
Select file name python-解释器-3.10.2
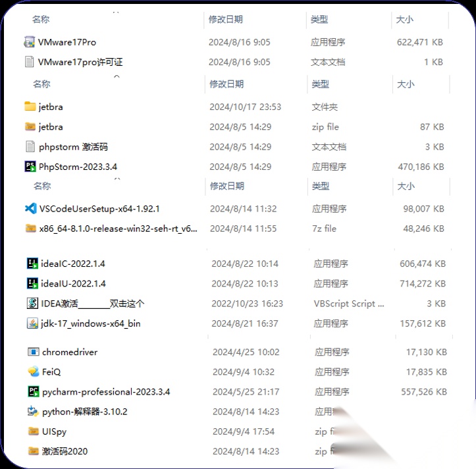85,412
